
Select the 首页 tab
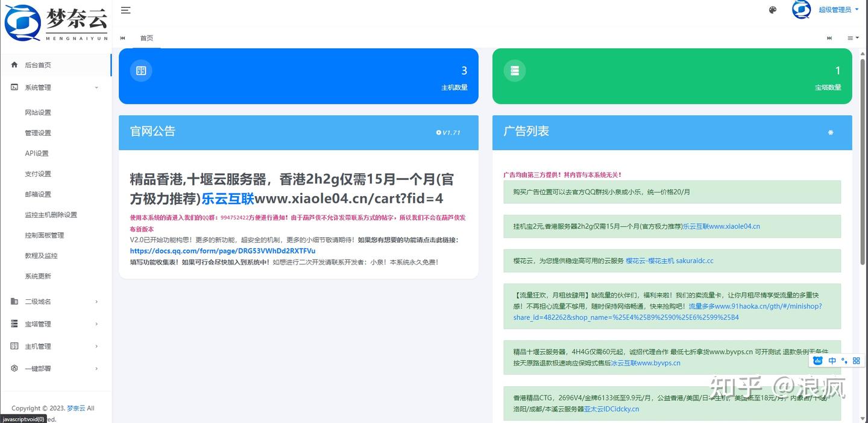pyautogui.click(x=146, y=38)
